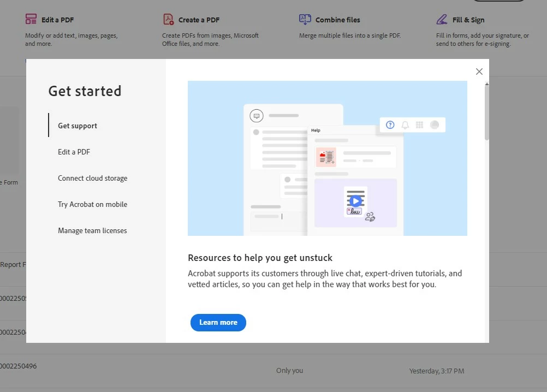
Task: Open Fill & Sign label in background
Action: coord(468,20)
